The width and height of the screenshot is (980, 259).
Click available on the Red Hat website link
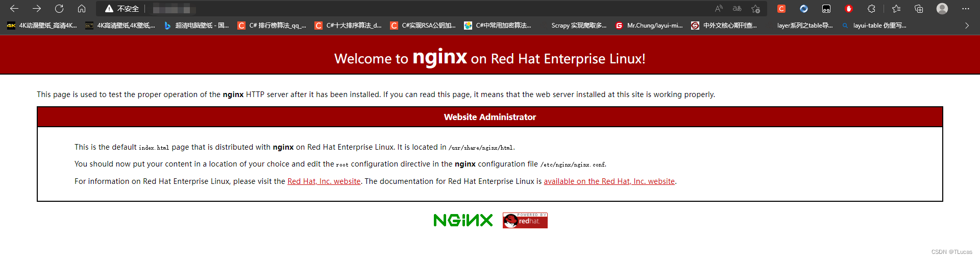pyautogui.click(x=609, y=181)
